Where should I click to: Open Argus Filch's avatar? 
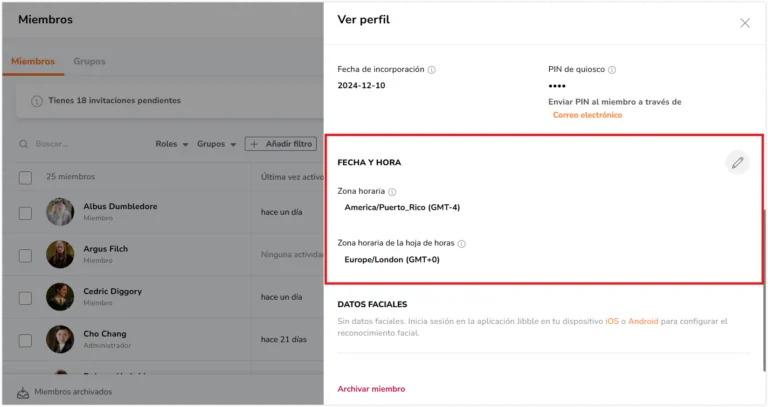tap(60, 254)
